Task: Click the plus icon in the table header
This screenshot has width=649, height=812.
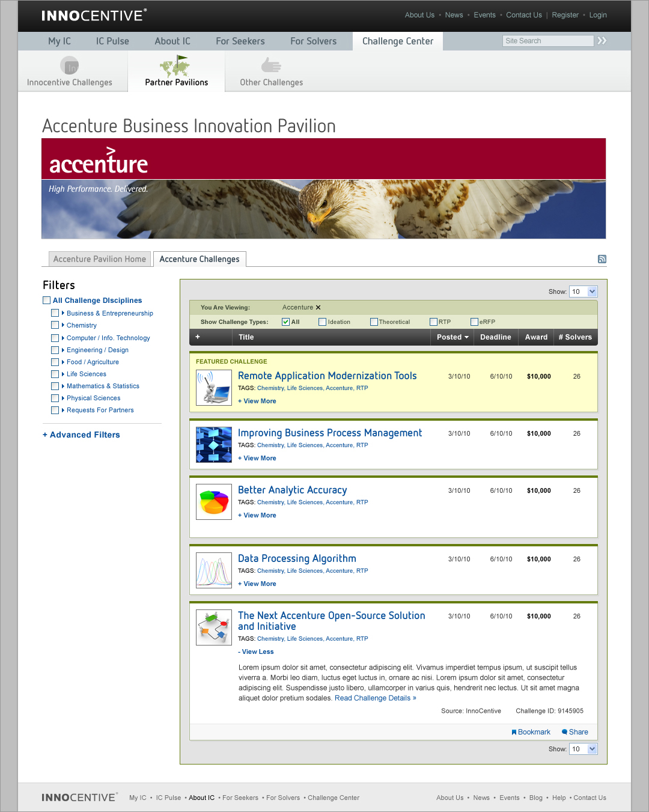Action: coord(198,337)
